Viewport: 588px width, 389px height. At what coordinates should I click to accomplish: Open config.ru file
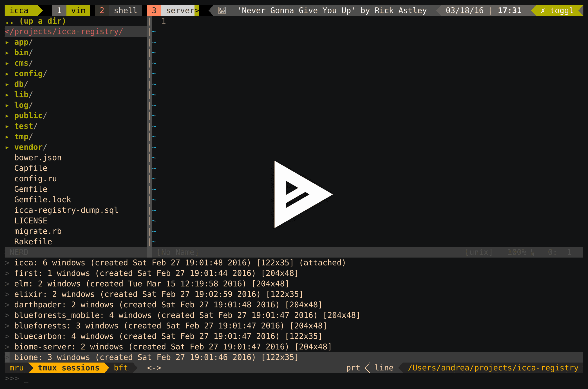click(x=35, y=179)
